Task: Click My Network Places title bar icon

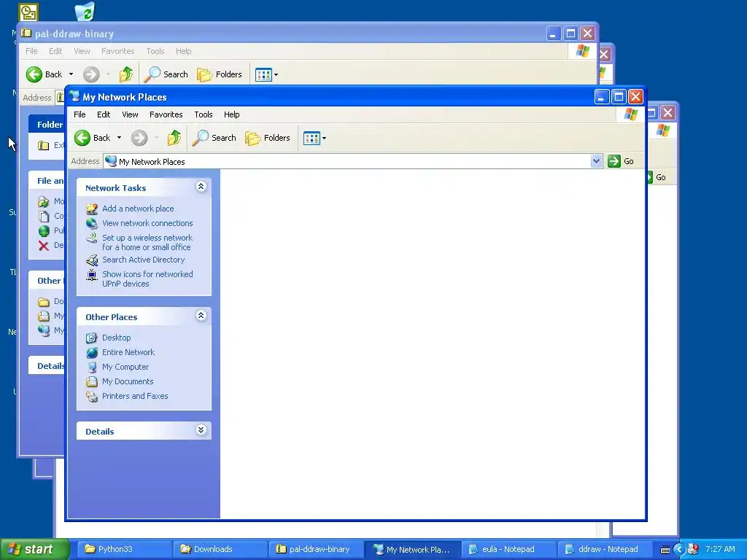Action: point(74,97)
